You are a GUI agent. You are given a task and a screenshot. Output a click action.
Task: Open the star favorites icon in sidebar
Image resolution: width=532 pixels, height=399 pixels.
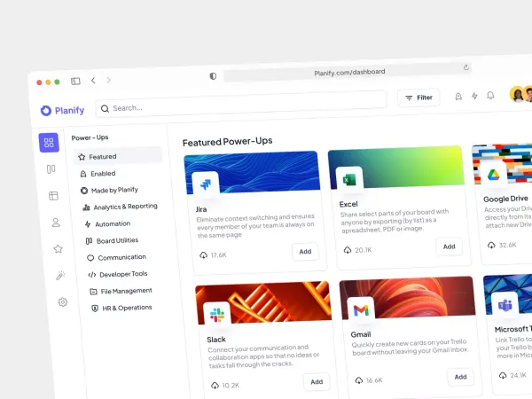click(58, 249)
